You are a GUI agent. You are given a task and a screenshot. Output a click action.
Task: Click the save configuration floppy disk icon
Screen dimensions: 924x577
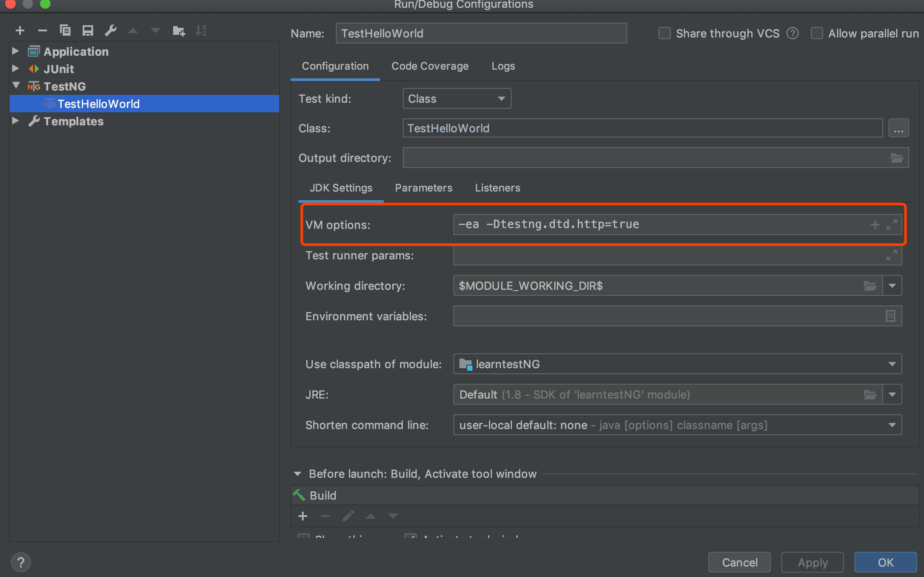88,30
